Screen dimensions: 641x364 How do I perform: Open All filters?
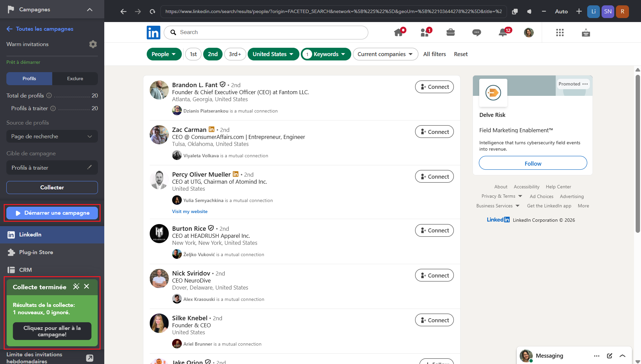point(434,54)
